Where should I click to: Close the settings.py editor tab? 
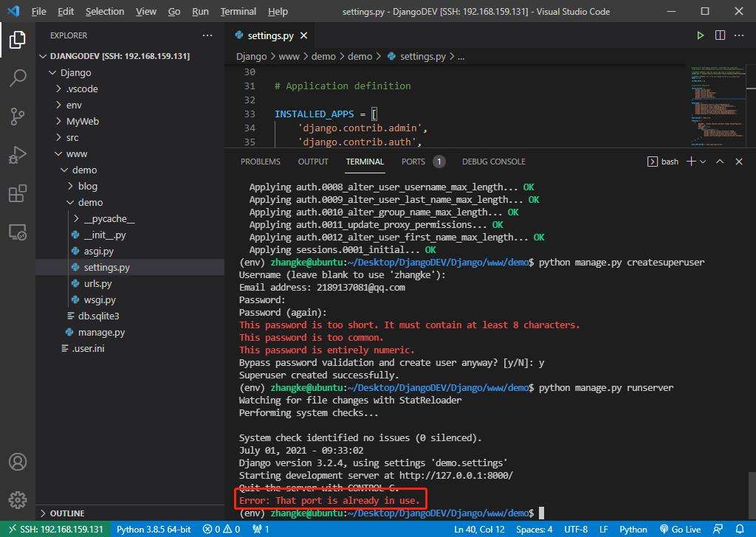(303, 35)
